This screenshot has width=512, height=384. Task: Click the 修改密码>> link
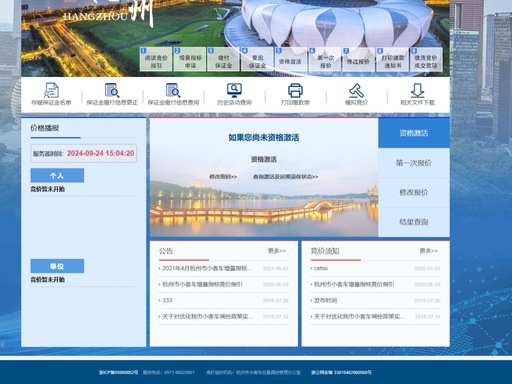(x=223, y=177)
